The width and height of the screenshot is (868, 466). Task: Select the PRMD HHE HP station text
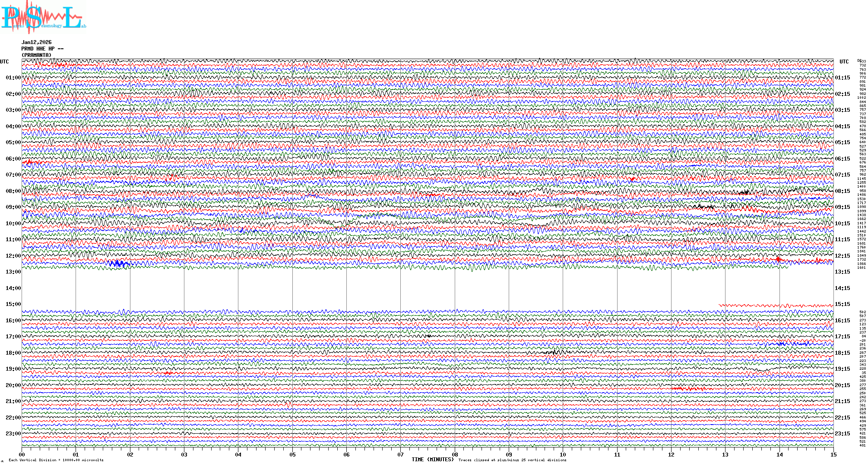(x=42, y=49)
